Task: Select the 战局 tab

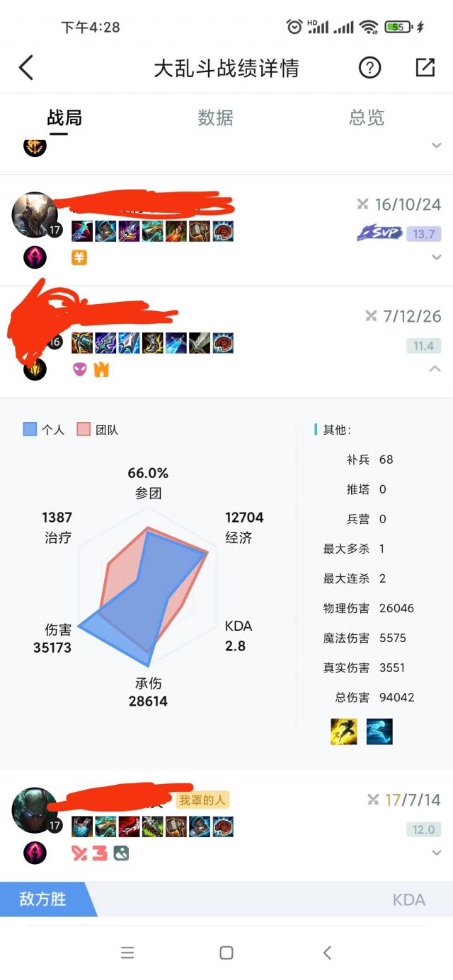Action: click(x=64, y=117)
